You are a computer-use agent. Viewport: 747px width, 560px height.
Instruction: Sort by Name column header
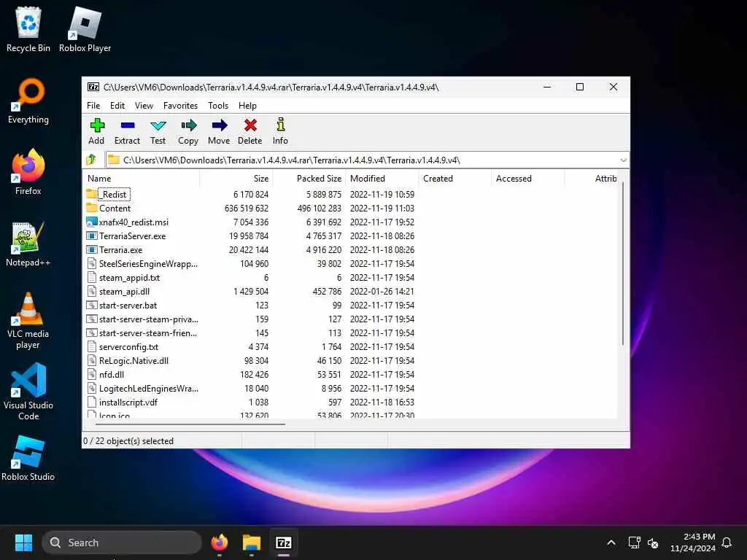[142, 179]
